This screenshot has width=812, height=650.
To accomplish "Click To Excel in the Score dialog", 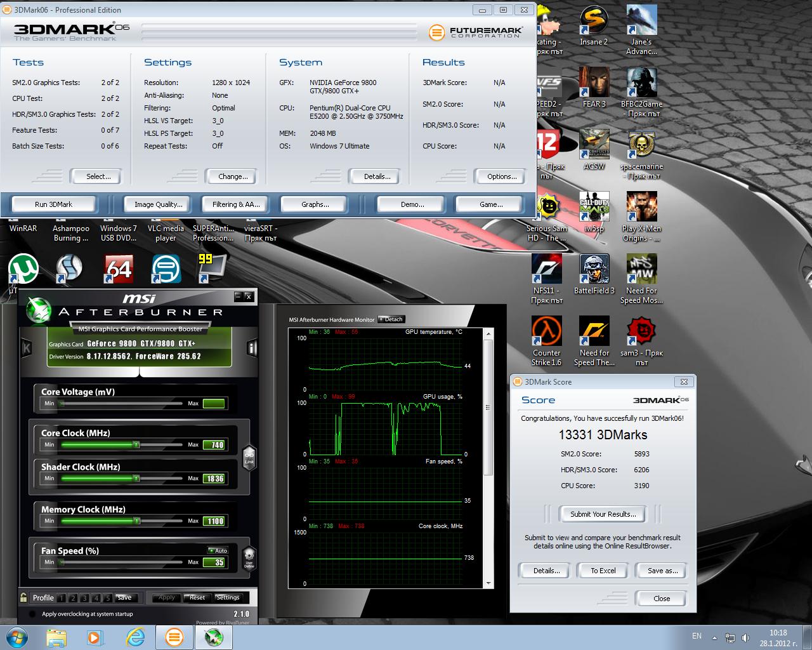I will [603, 571].
